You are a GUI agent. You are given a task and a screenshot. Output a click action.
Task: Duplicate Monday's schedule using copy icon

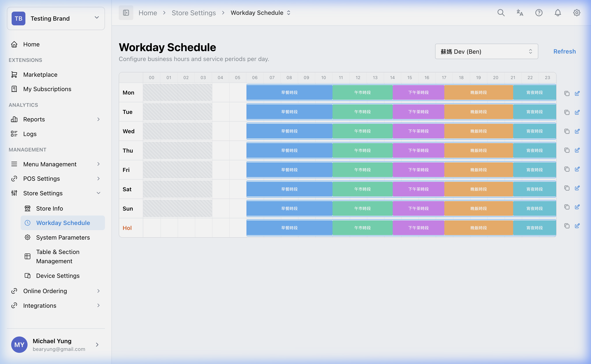pos(567,93)
